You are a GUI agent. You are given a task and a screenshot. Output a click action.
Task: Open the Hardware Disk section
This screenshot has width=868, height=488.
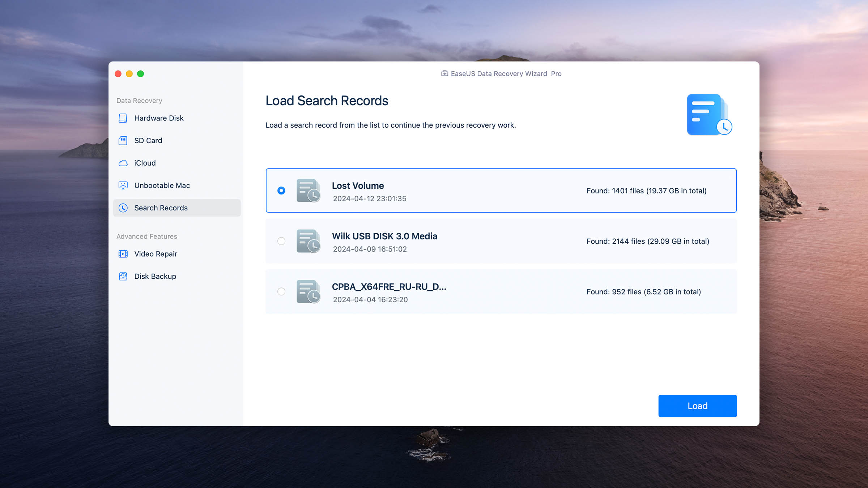point(159,118)
